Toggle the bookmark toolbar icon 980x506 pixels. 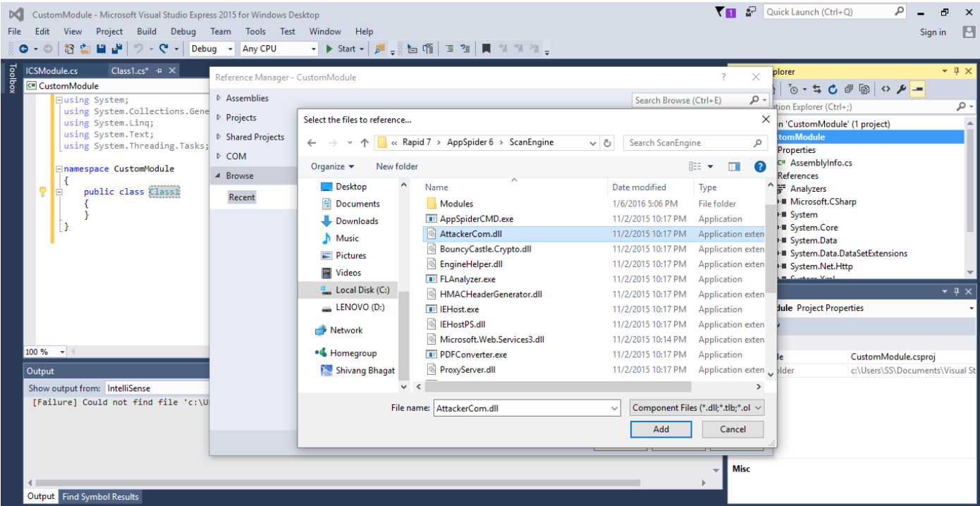click(486, 49)
